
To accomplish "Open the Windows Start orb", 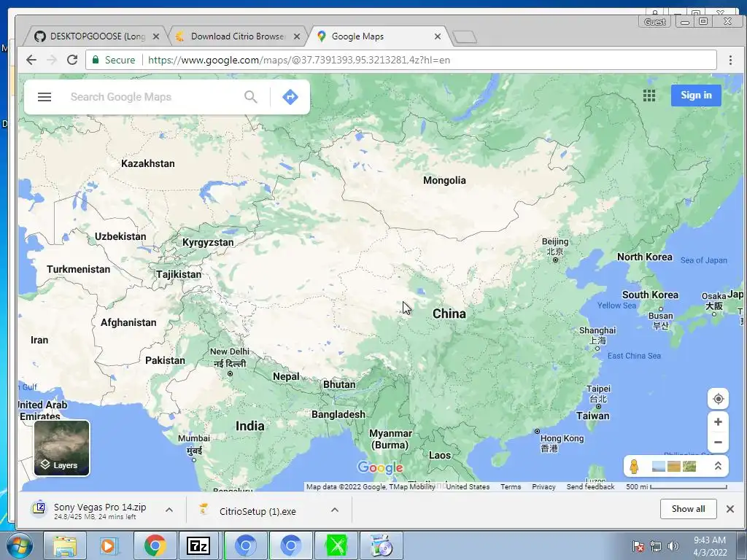I will pyautogui.click(x=20, y=545).
